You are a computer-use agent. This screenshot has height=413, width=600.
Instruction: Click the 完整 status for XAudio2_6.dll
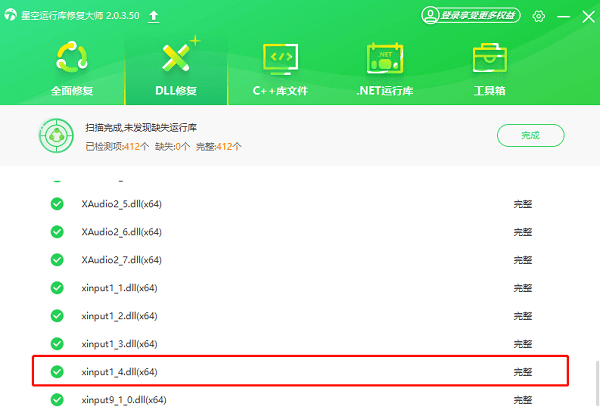tap(523, 232)
